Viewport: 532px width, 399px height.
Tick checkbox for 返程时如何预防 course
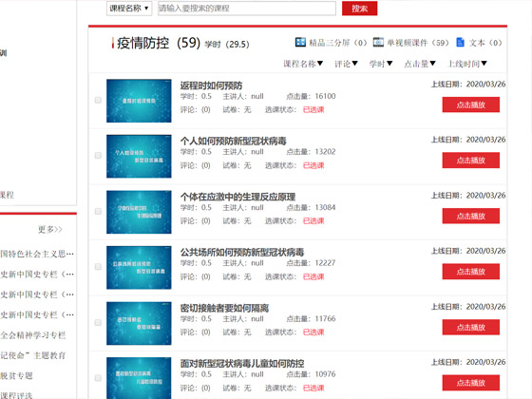pos(98,100)
